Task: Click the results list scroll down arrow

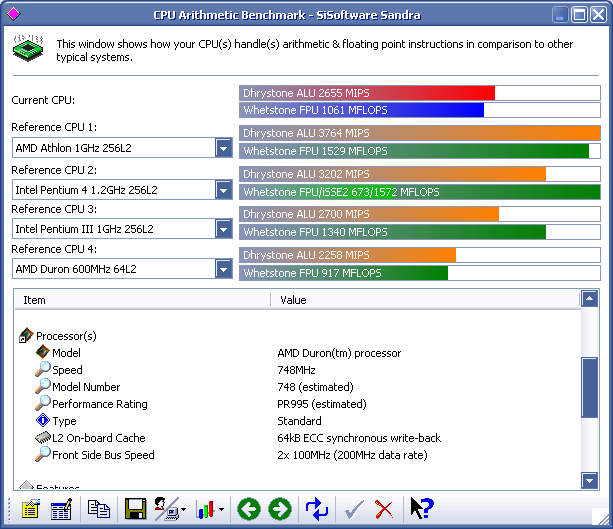Action: 590,481
